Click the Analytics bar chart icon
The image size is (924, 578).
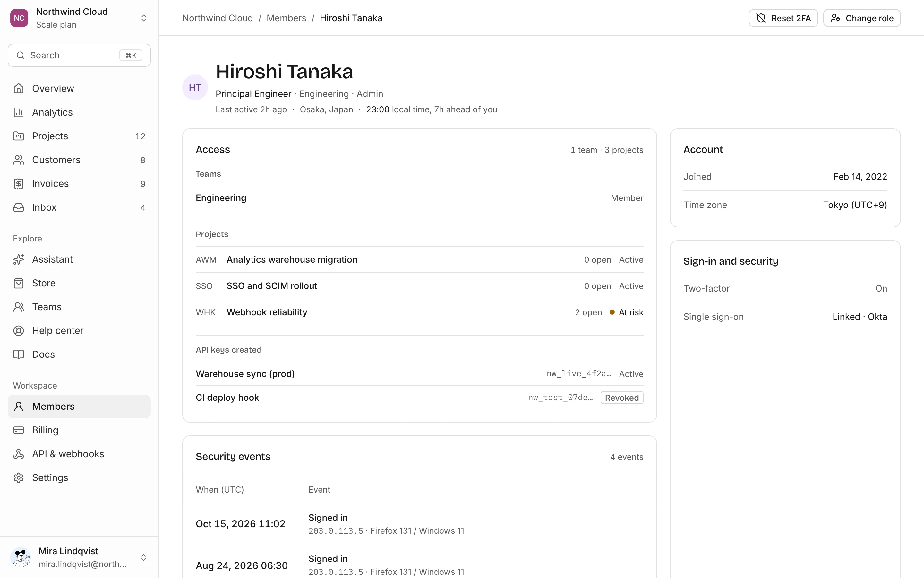point(18,112)
